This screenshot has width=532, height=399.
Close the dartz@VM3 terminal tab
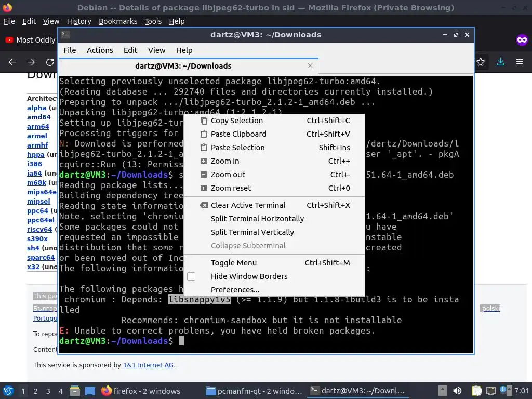click(310, 65)
